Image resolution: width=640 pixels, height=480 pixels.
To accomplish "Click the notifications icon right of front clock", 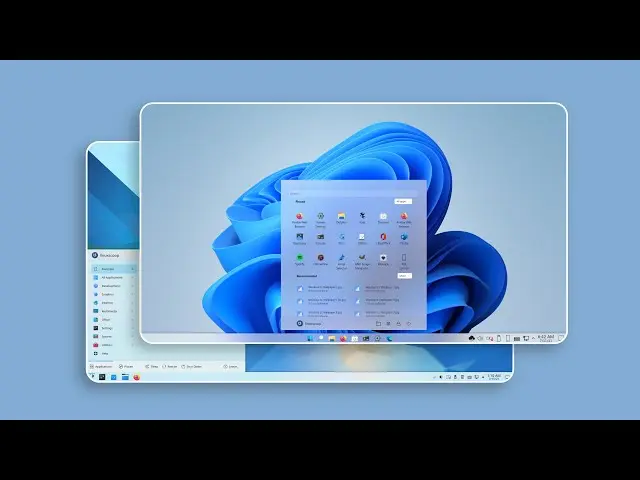I will (x=561, y=338).
